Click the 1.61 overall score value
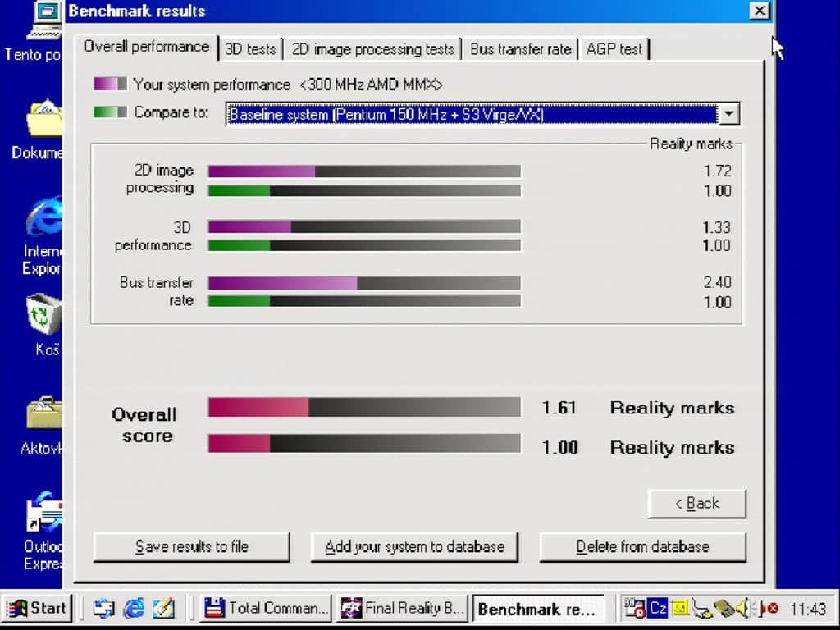The height and width of the screenshot is (630, 840). click(x=559, y=408)
